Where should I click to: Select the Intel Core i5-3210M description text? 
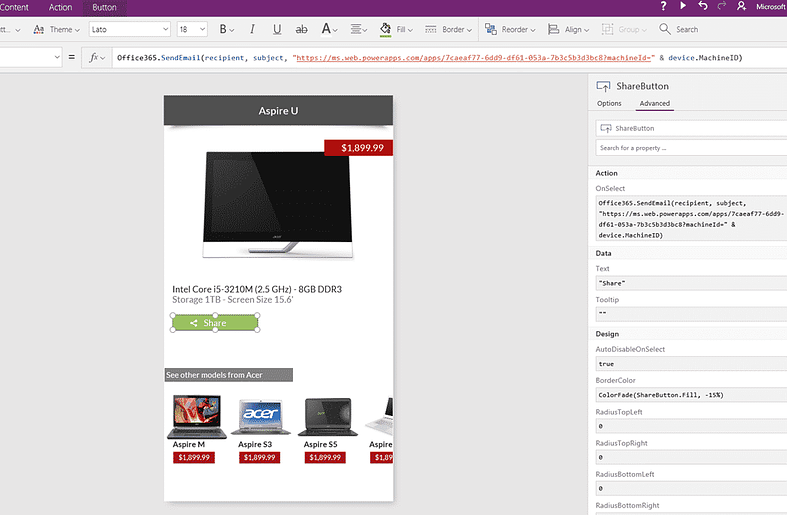pos(257,289)
